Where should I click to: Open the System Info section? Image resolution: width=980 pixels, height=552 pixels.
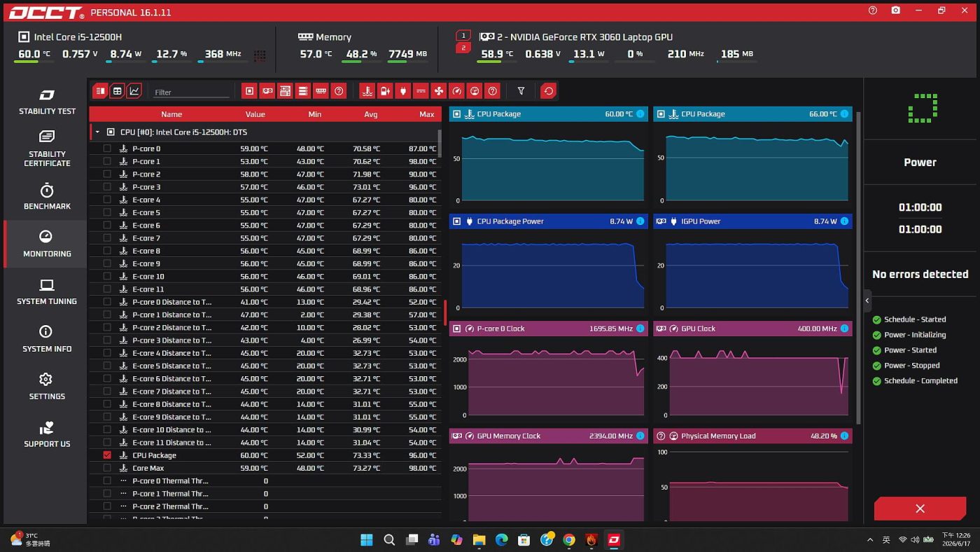pos(47,339)
